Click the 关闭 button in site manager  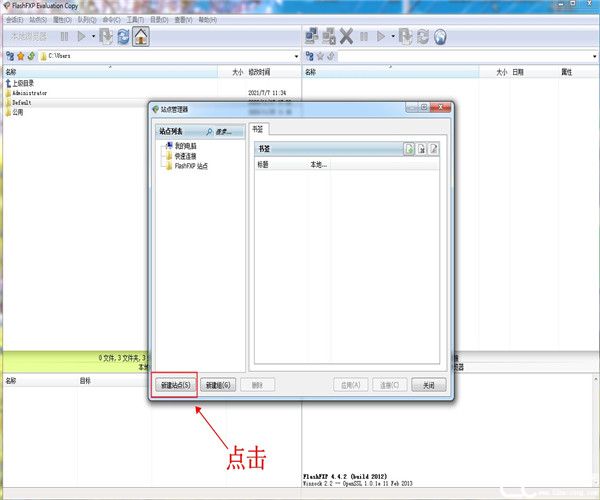click(427, 384)
